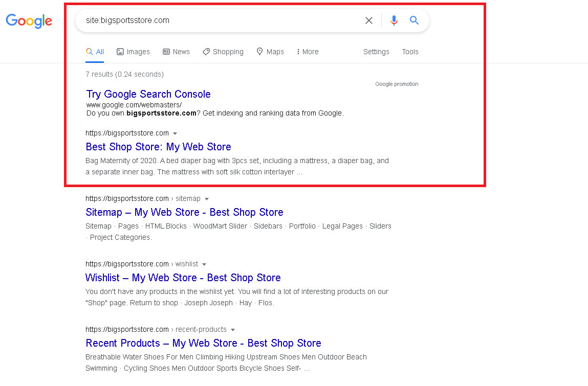Click the 'Sitemap · Pages · HTML Blocks' snippet text
The image size is (588, 386).
tap(238, 232)
